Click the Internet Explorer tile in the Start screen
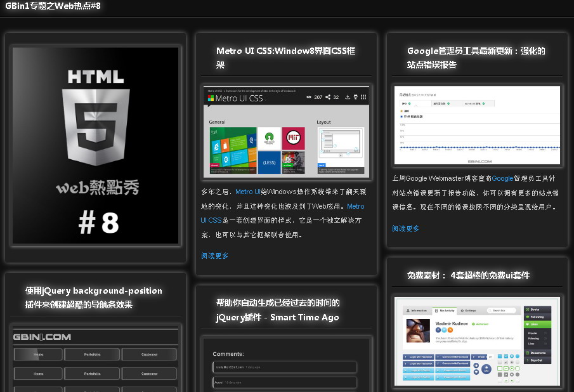The width and height of the screenshot is (574, 392). (217, 147)
